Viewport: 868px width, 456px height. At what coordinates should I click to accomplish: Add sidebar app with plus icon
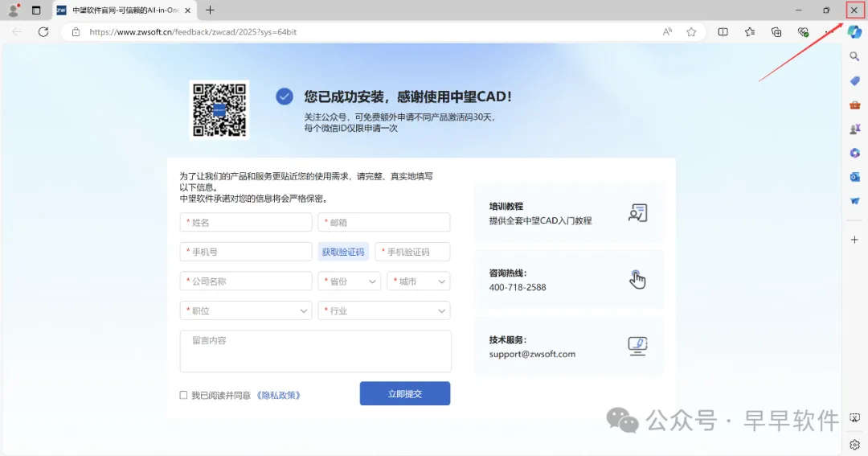854,240
